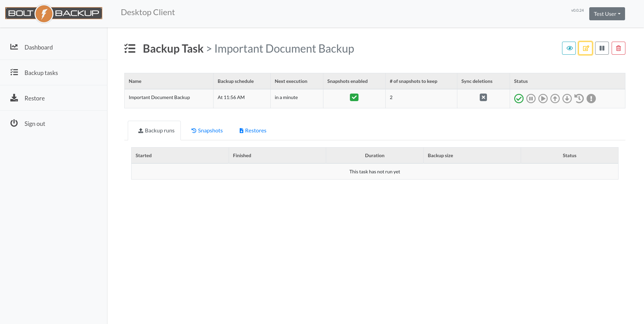This screenshot has width=644, height=324.
Task: Click the green checkmark status icon
Action: click(x=519, y=99)
